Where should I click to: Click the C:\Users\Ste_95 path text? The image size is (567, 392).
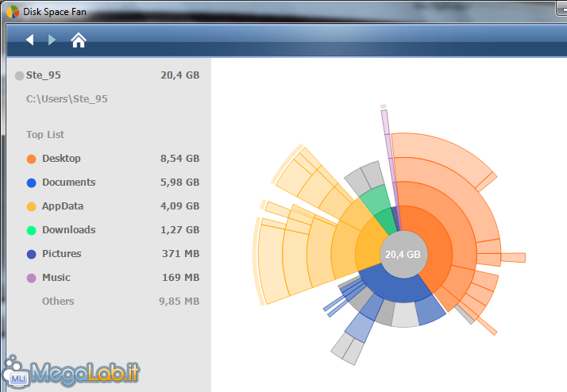coord(67,99)
